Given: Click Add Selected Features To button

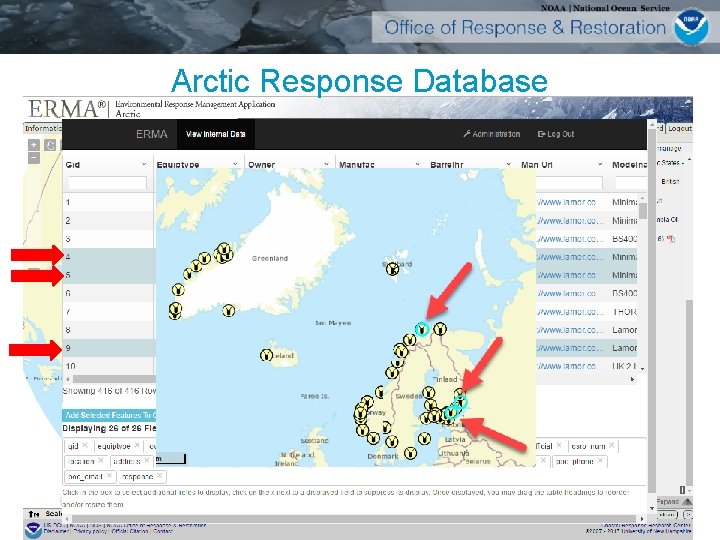Looking at the screenshot, I should (109, 415).
